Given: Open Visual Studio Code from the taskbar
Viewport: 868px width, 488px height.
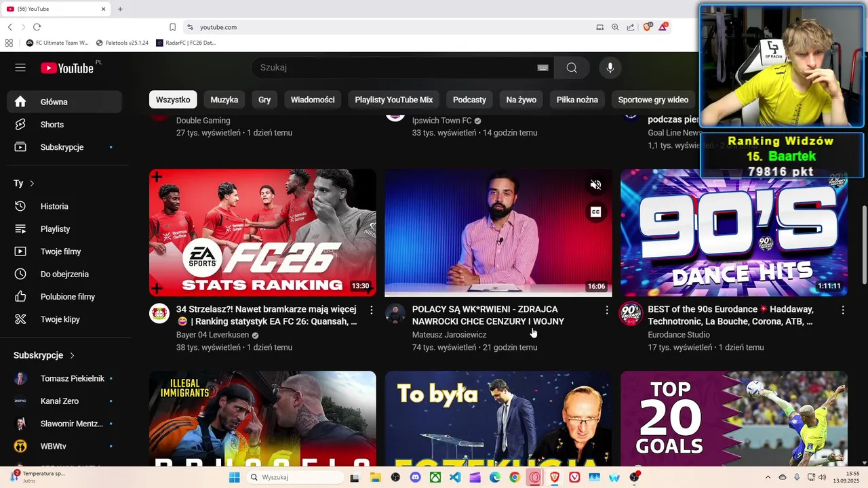Looking at the screenshot, I should (455, 477).
